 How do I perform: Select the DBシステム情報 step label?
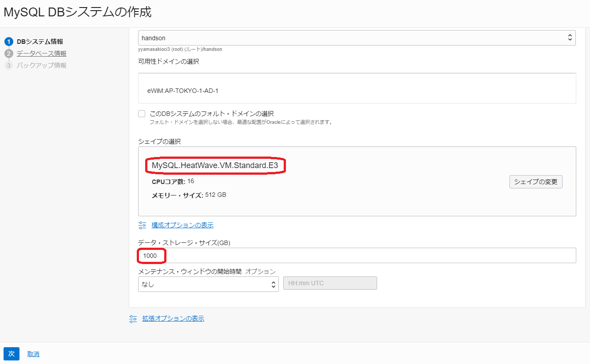pos(40,41)
